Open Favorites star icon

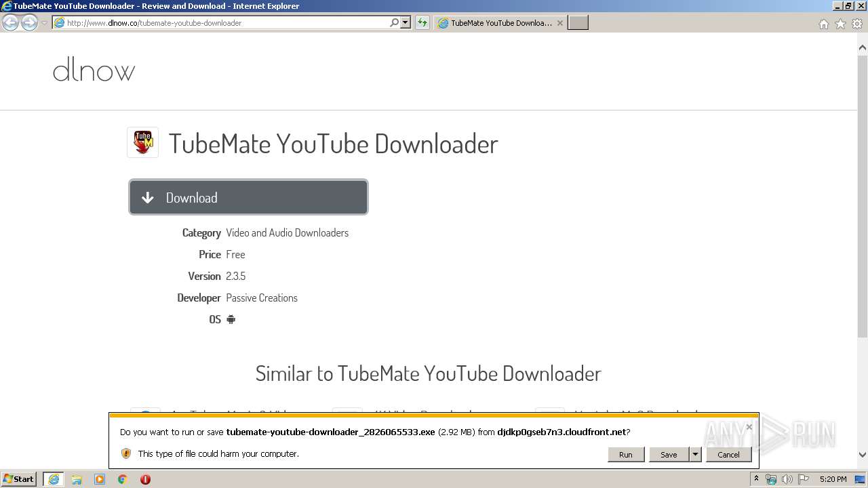click(x=840, y=24)
